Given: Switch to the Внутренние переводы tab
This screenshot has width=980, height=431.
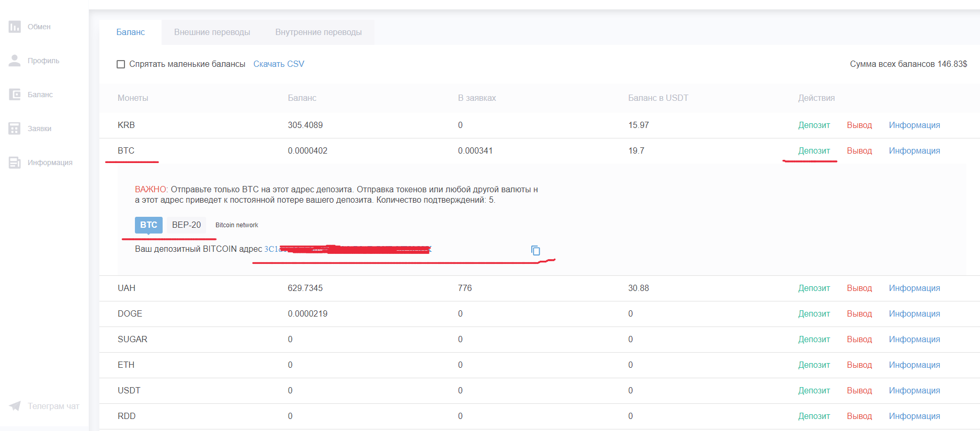Looking at the screenshot, I should coord(318,32).
